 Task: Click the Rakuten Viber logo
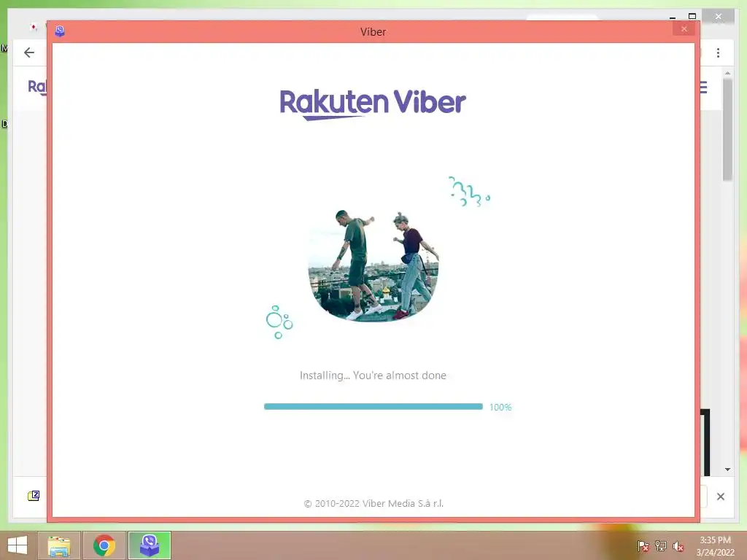pyautogui.click(x=373, y=104)
